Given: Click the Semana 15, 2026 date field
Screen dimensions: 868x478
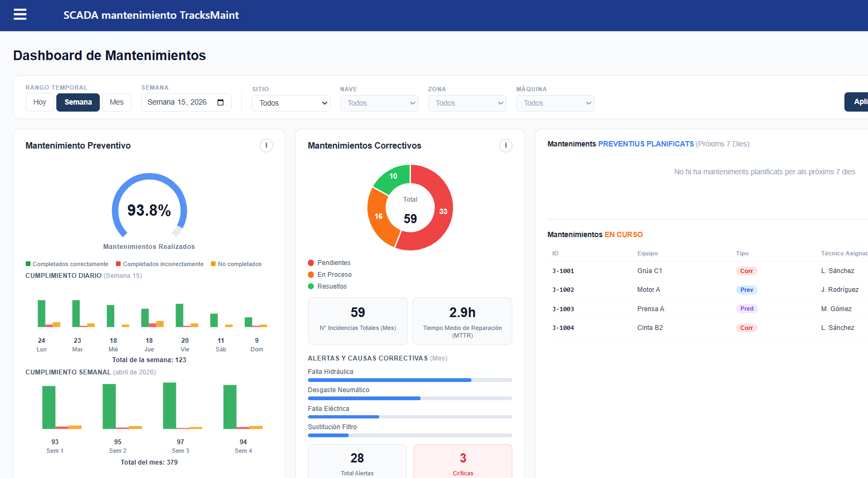Looking at the screenshot, I should tap(177, 102).
